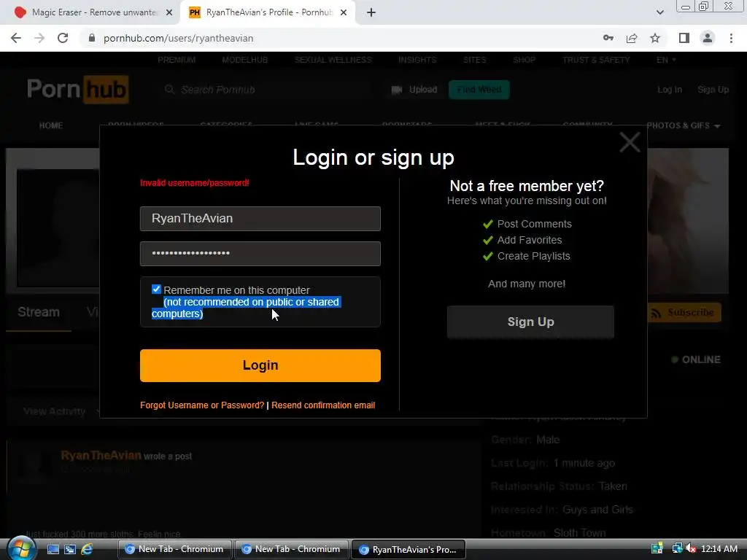Screen dimensions: 747x560
Task: Click the Subscribe RSS button
Action: coord(684,312)
